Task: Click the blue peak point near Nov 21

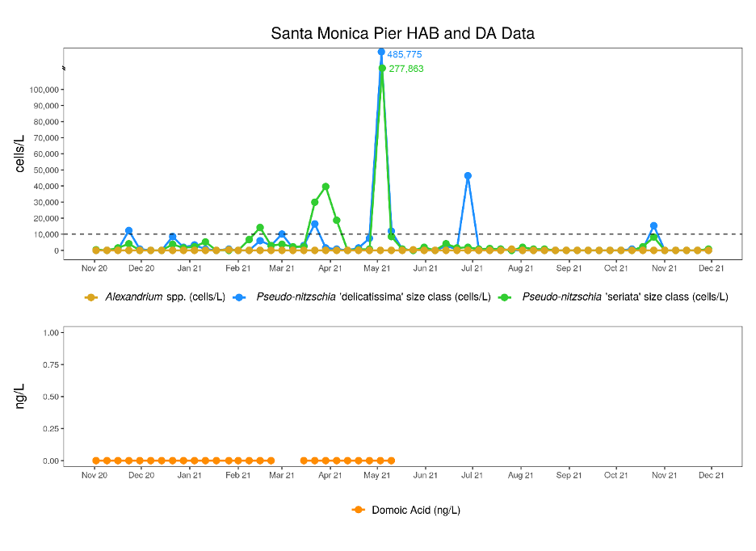Action: coord(653,225)
